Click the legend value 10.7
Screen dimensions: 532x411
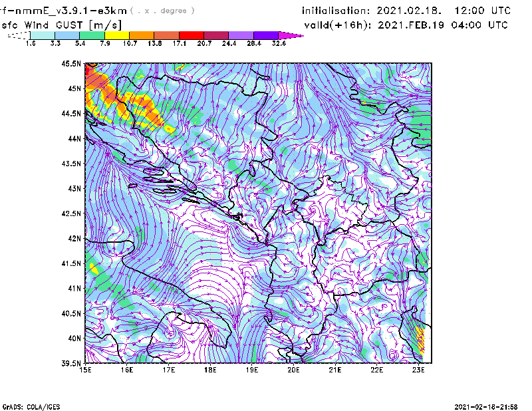coord(130,43)
